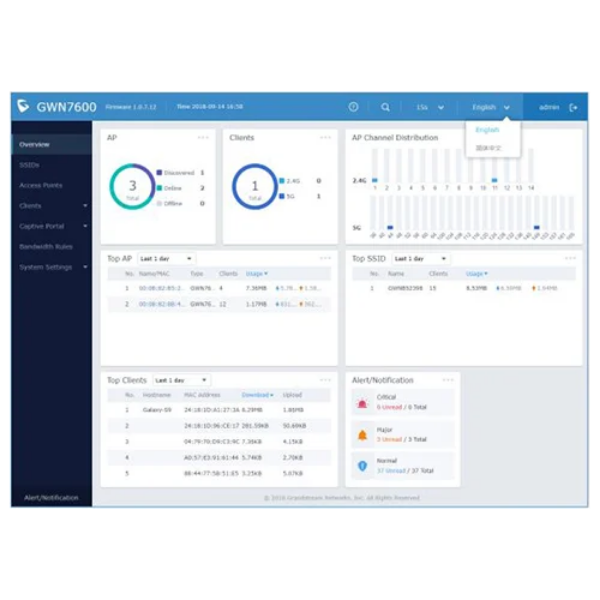The width and height of the screenshot is (600, 600).
Task: Open Alert/Notification at sidebar bottom
Action: 51,497
